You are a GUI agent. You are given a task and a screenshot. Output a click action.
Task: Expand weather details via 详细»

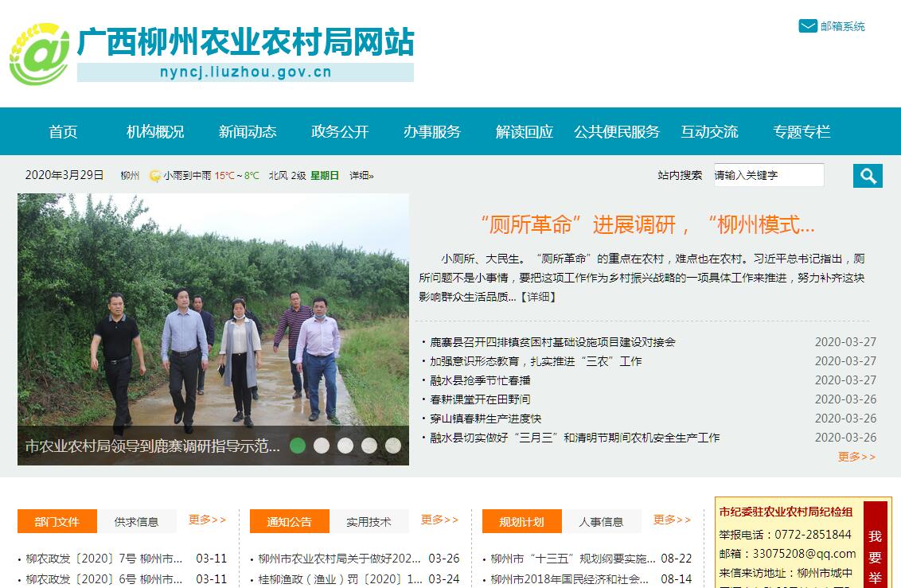click(x=361, y=176)
